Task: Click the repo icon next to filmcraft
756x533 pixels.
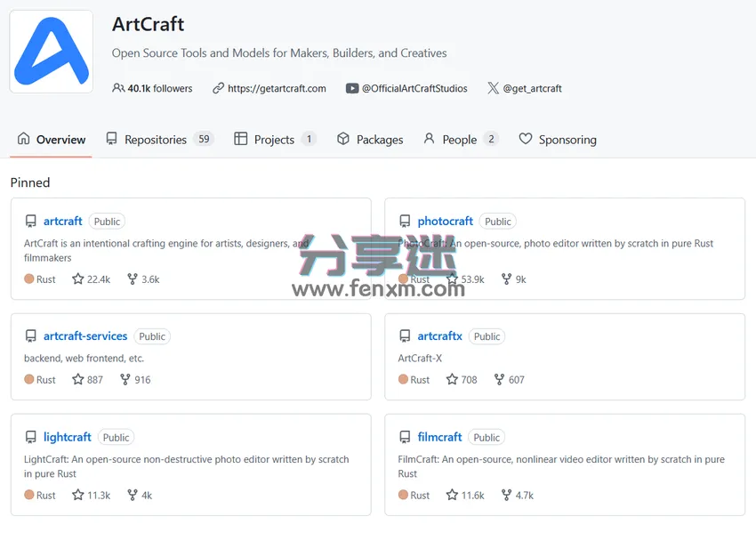Action: coord(405,438)
